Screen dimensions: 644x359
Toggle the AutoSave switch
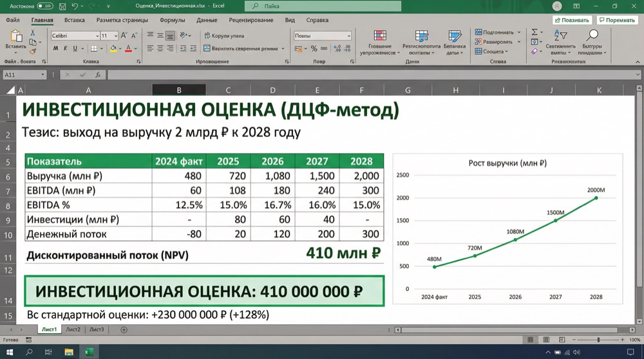[x=45, y=6]
